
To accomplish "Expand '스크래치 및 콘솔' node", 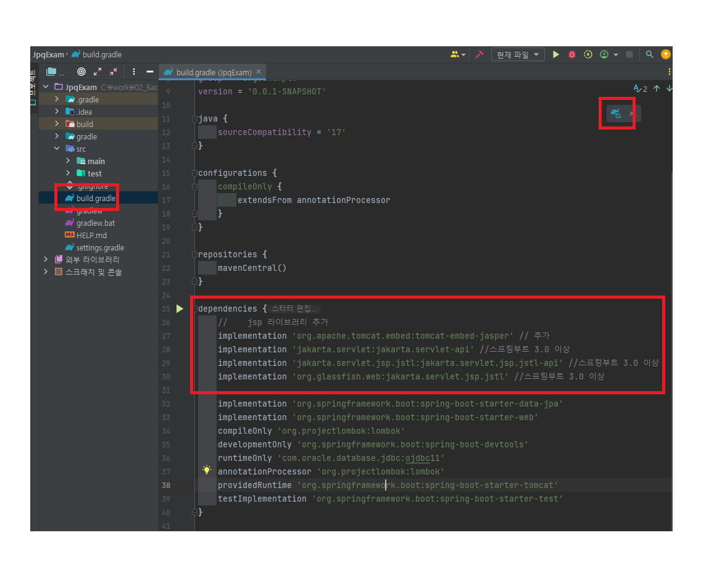I will [x=46, y=271].
